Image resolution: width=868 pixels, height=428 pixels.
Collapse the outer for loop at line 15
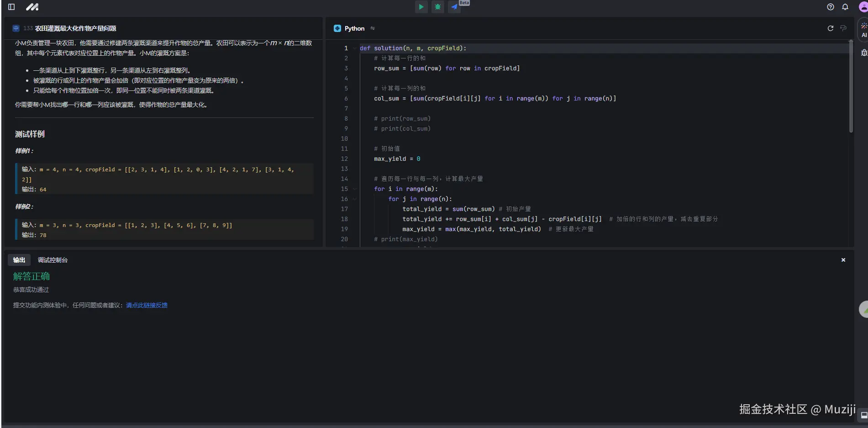(x=355, y=189)
